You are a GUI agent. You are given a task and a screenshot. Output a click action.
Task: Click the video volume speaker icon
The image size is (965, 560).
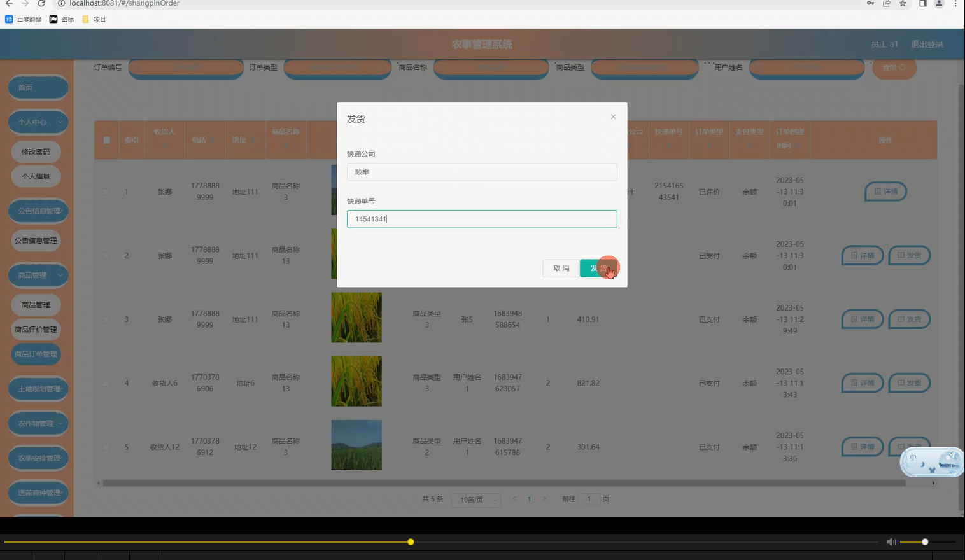pos(891,542)
